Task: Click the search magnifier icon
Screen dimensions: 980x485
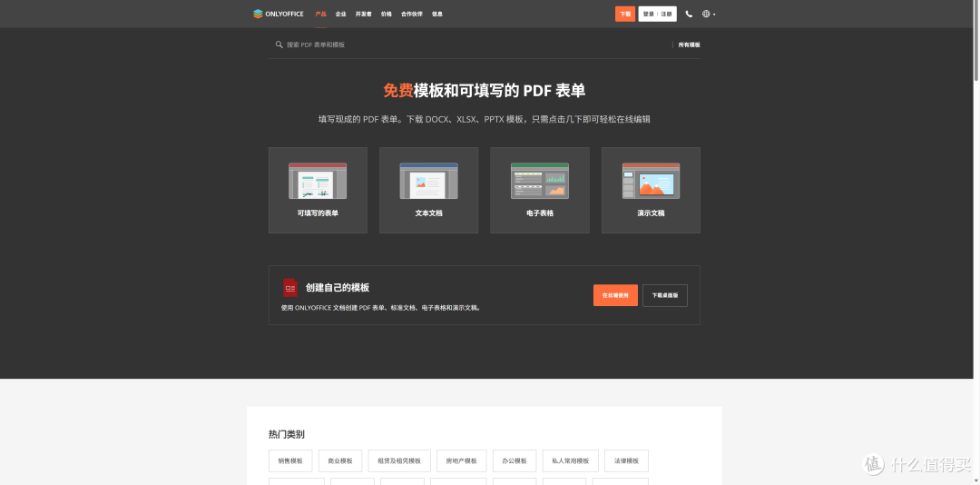Action: pos(279,45)
